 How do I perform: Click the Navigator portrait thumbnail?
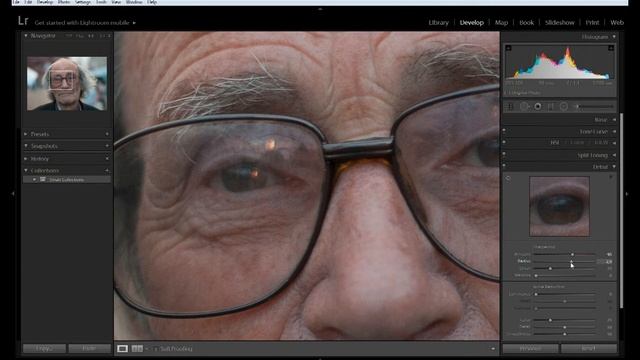pos(67,83)
